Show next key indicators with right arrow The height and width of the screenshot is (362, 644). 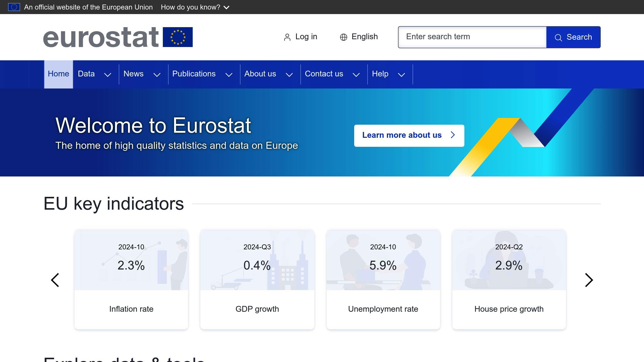tap(589, 280)
